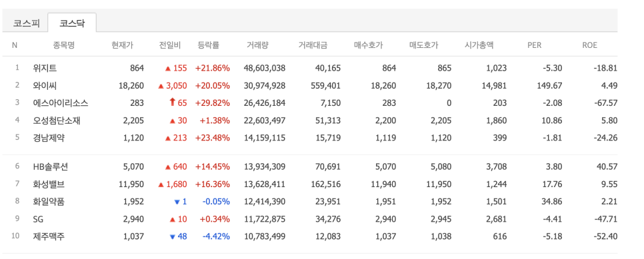Viewport: 644px width, 259px height.
Task: Click volume 48,603,038
Action: pos(264,68)
